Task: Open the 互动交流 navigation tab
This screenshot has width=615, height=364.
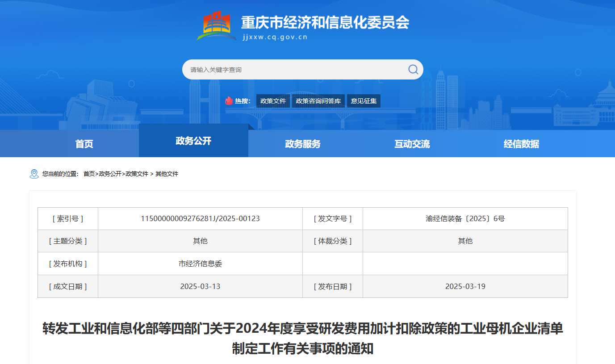Action: (x=412, y=144)
